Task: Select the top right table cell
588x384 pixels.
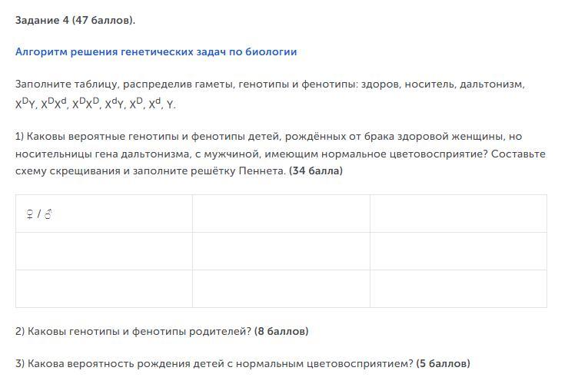Action: click(458, 214)
